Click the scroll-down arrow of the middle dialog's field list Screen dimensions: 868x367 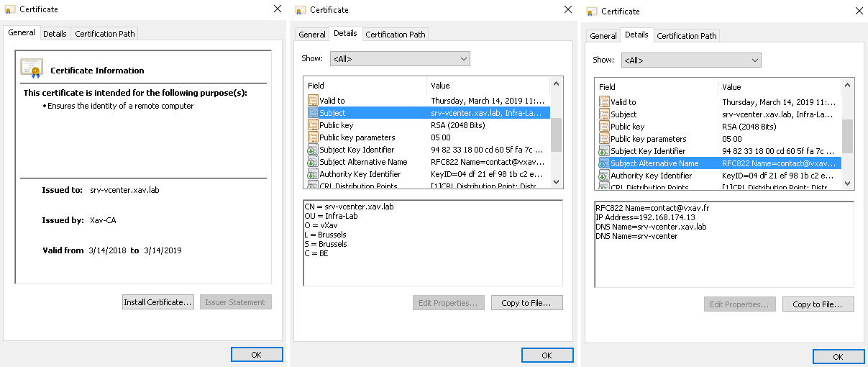click(x=556, y=183)
